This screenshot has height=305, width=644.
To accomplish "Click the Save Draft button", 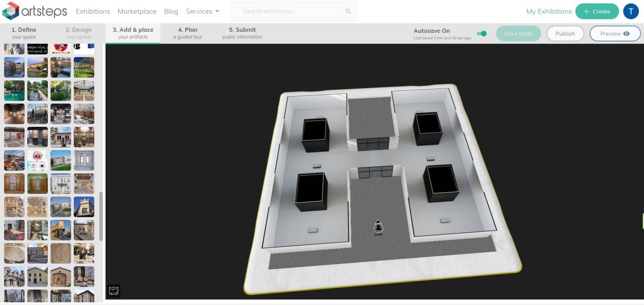I will tap(519, 34).
